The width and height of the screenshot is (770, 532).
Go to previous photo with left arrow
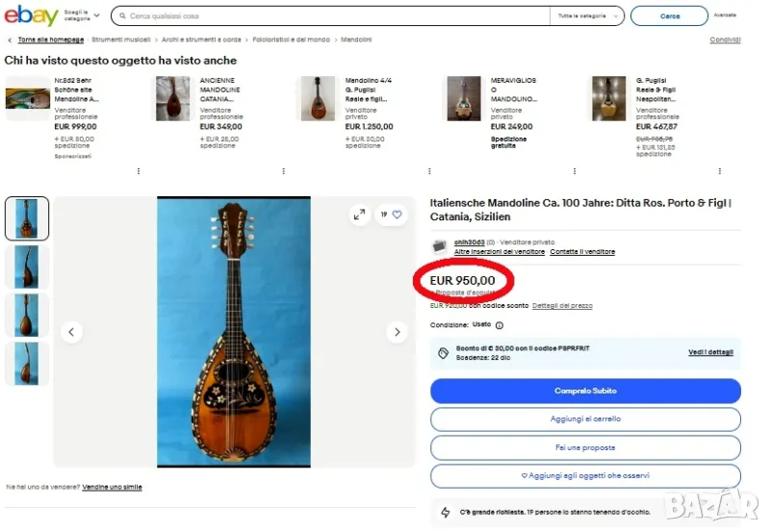pos(70,332)
